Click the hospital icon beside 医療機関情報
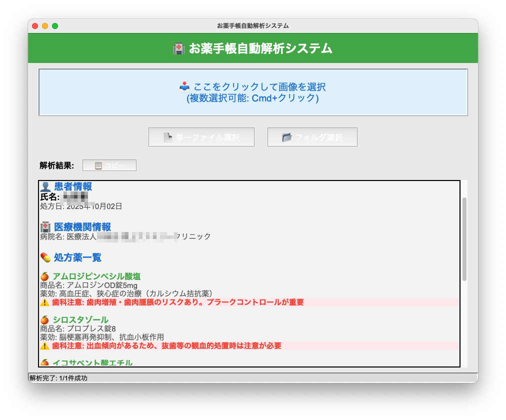 [x=45, y=226]
